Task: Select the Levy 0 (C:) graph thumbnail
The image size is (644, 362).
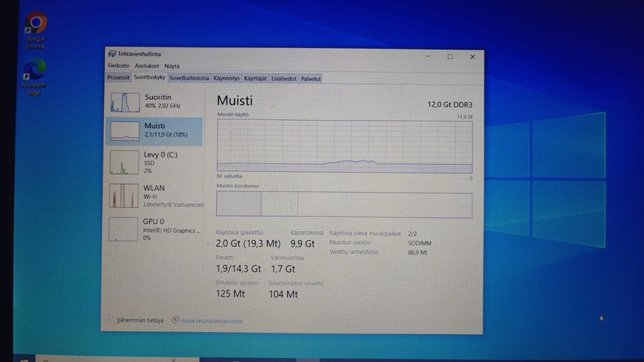Action: tap(124, 162)
